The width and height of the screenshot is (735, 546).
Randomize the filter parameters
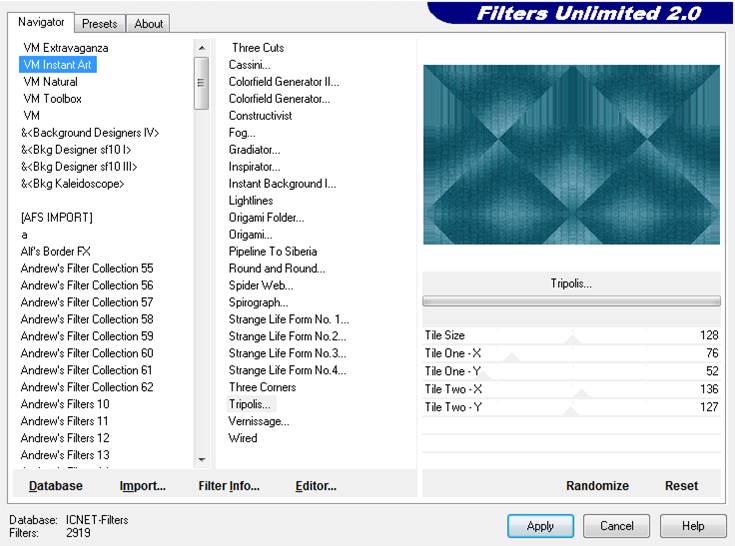[x=597, y=486]
